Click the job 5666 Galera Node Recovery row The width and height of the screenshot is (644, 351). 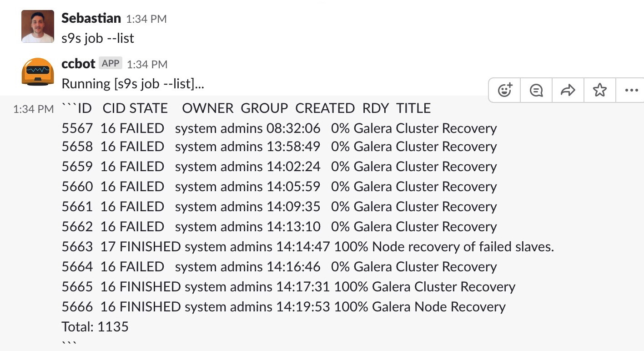[283, 307]
